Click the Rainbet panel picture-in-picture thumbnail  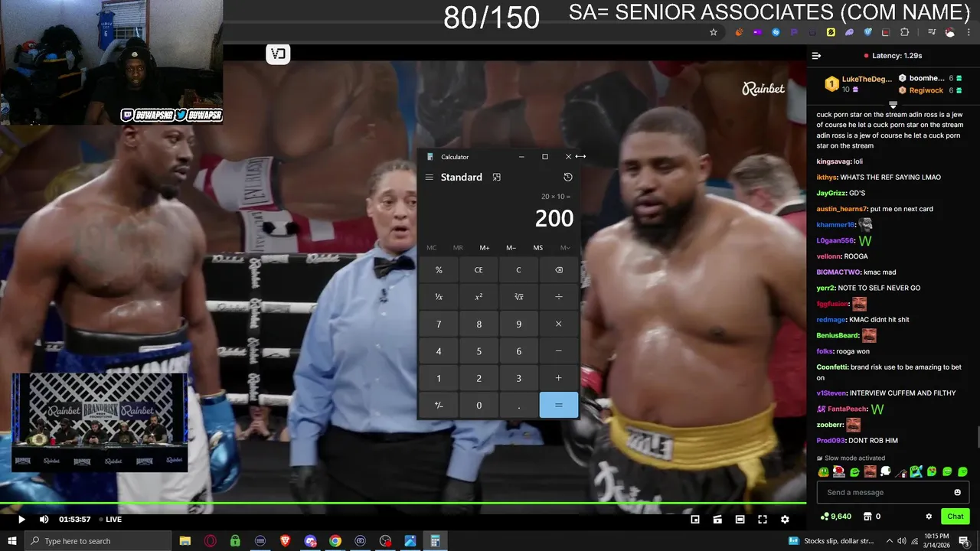coord(100,422)
